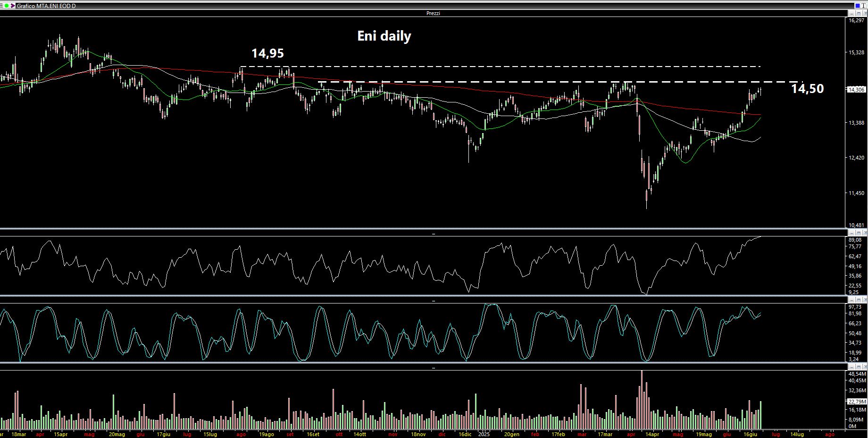This screenshot has width=868, height=438.
Task: Click the green status indicator dot
Action: click(x=7, y=6)
